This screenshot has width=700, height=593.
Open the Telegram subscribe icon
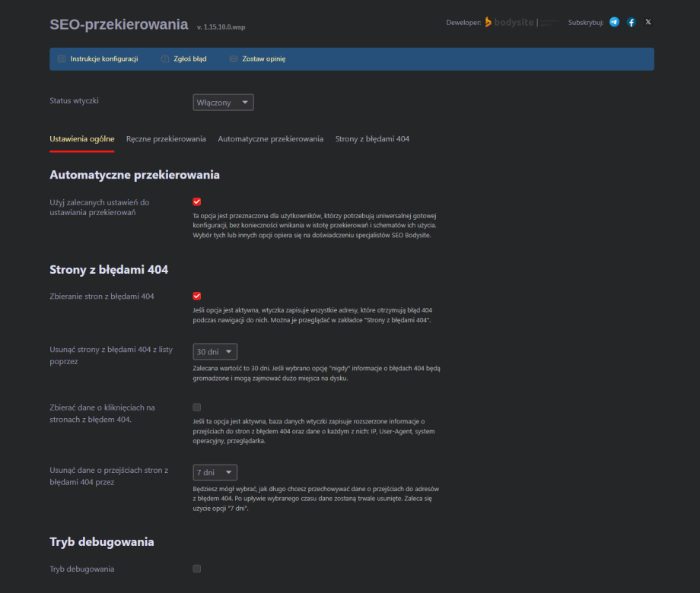tap(614, 22)
